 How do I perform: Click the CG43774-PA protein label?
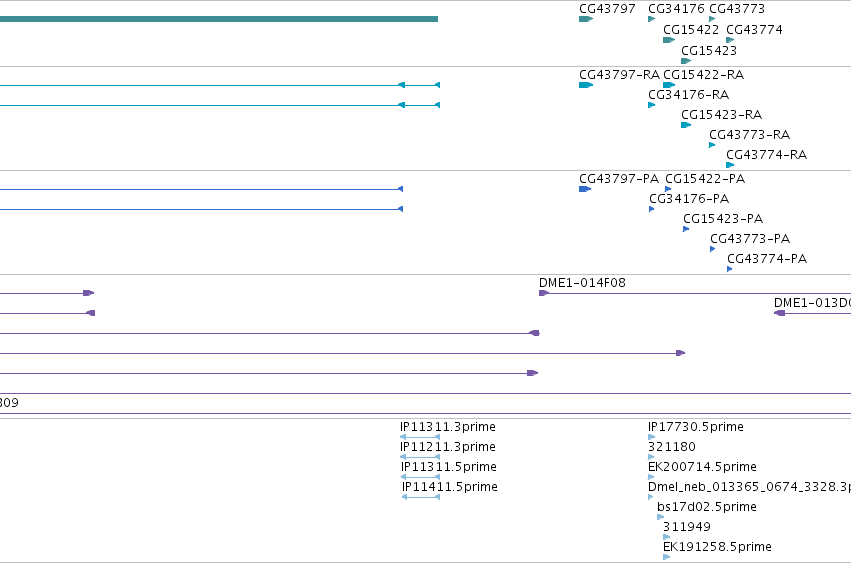767,259
